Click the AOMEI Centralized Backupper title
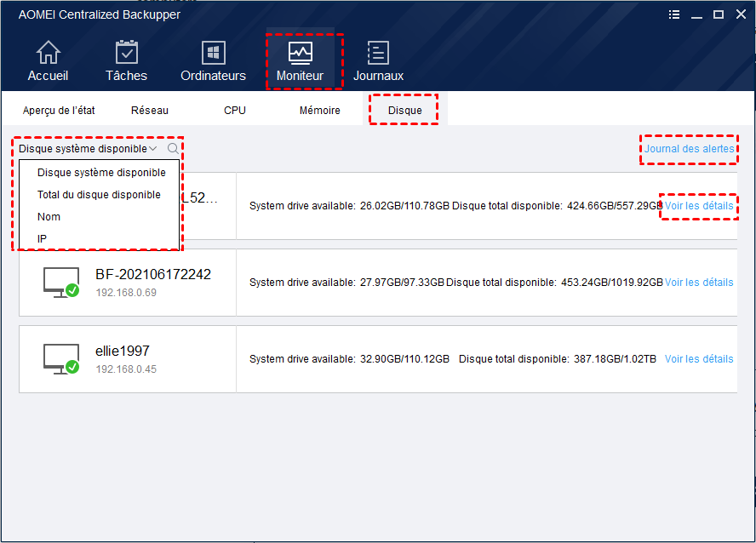 [x=100, y=15]
